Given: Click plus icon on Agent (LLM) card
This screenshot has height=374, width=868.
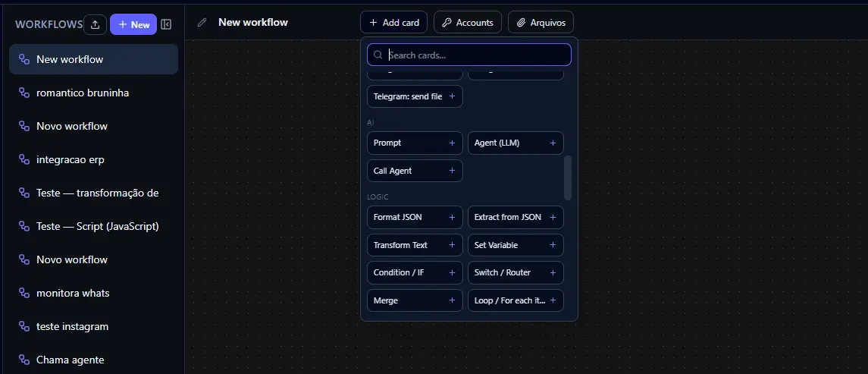Looking at the screenshot, I should [x=553, y=143].
